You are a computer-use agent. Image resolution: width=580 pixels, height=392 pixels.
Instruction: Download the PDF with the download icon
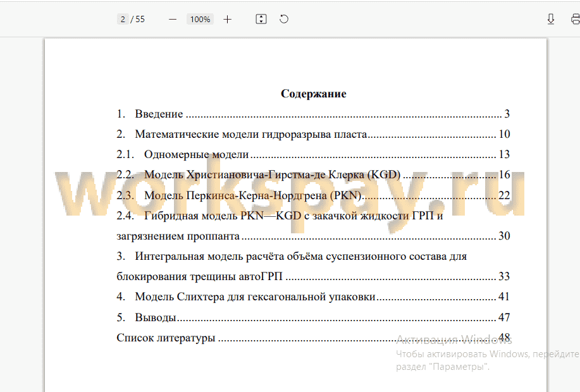point(551,19)
